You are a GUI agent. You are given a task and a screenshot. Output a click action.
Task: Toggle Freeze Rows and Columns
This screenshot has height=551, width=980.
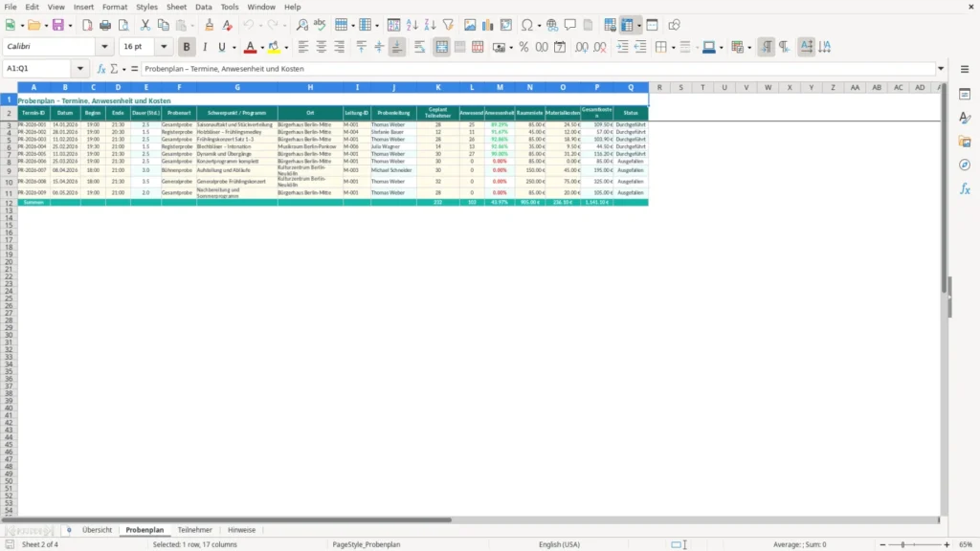click(628, 25)
